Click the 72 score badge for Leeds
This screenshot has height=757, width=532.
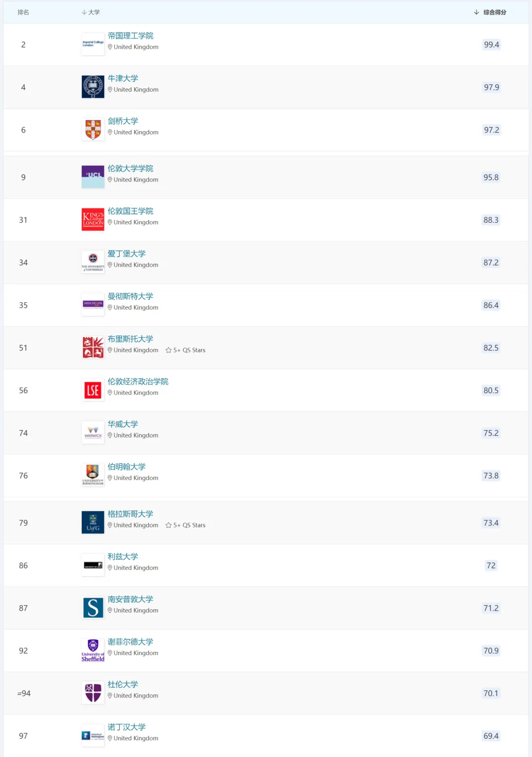[x=491, y=565]
